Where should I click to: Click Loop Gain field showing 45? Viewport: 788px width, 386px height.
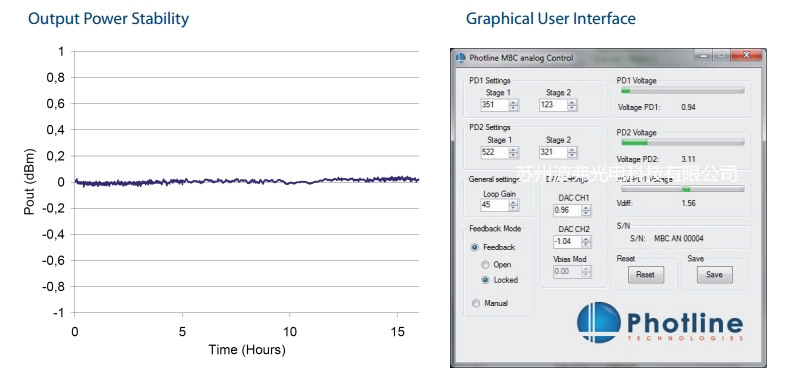(495, 205)
